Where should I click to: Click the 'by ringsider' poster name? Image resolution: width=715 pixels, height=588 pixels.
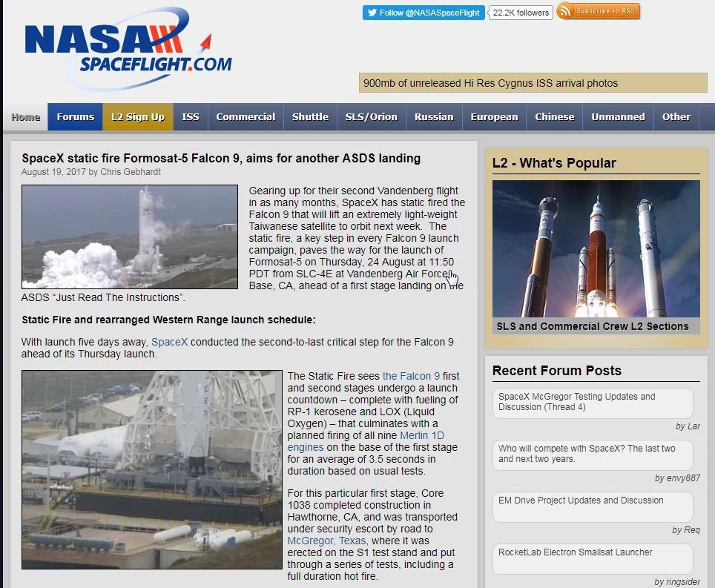coord(677,582)
